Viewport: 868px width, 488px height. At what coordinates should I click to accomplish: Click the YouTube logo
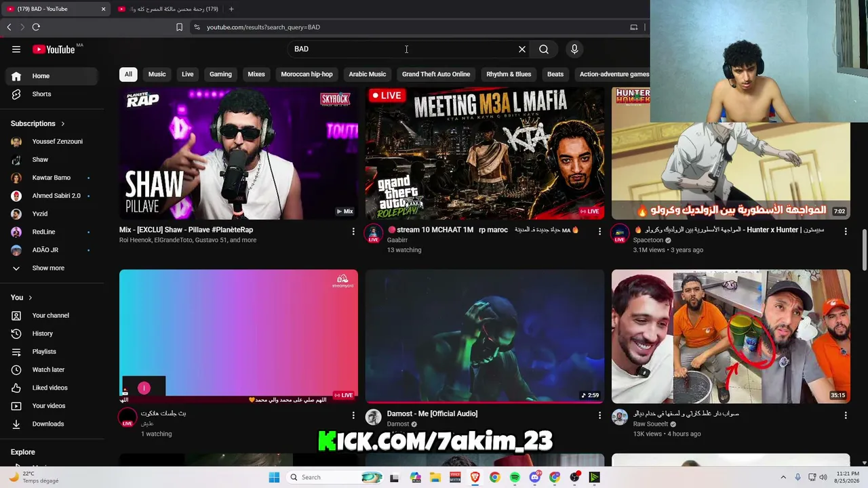click(54, 49)
